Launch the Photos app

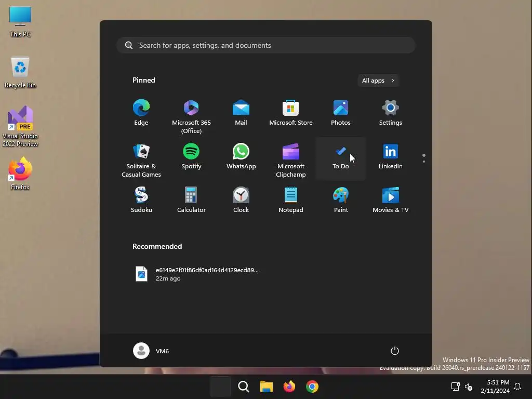click(x=341, y=113)
